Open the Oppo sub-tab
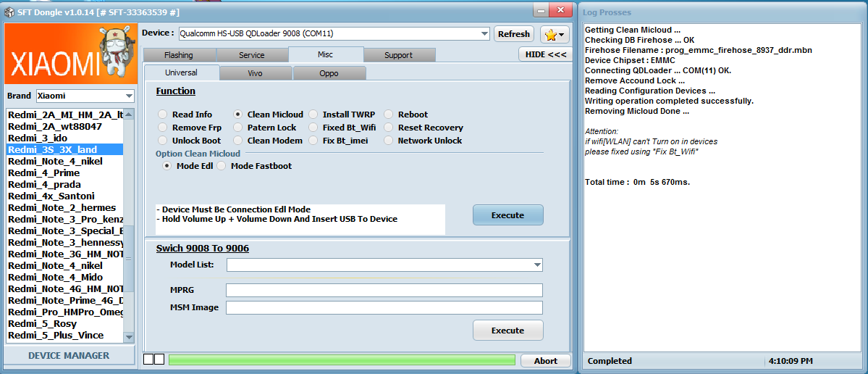The image size is (868, 374). (329, 73)
